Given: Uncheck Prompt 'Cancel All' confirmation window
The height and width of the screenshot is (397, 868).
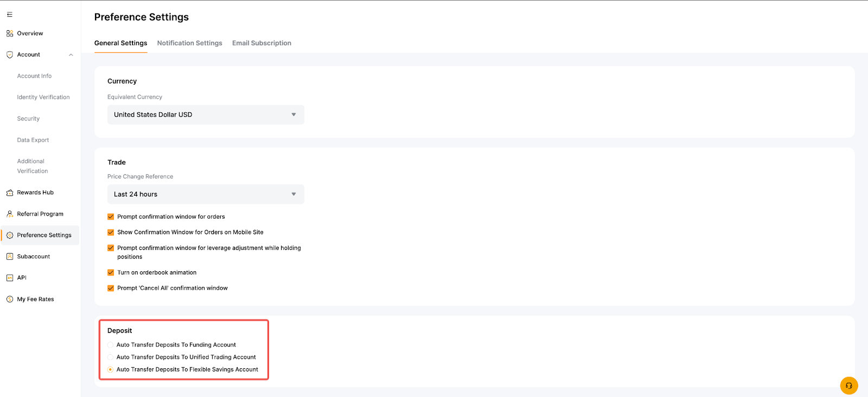Looking at the screenshot, I should pos(111,289).
